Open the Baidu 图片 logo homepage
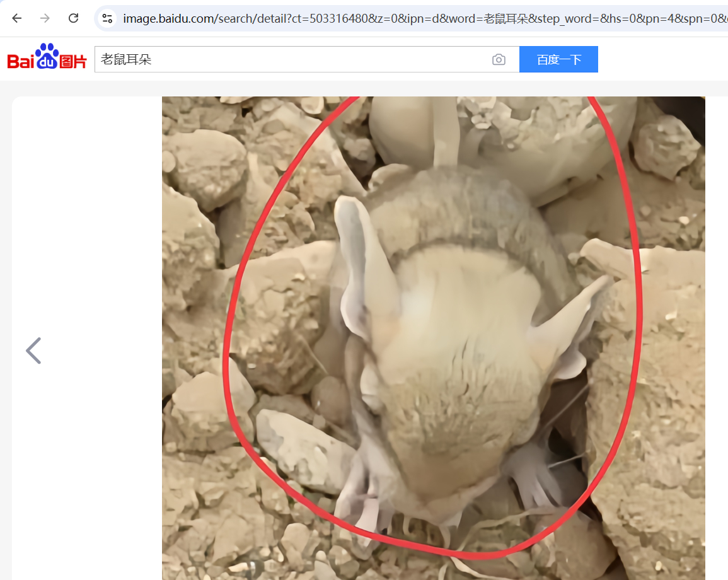728x580 pixels. [x=47, y=57]
